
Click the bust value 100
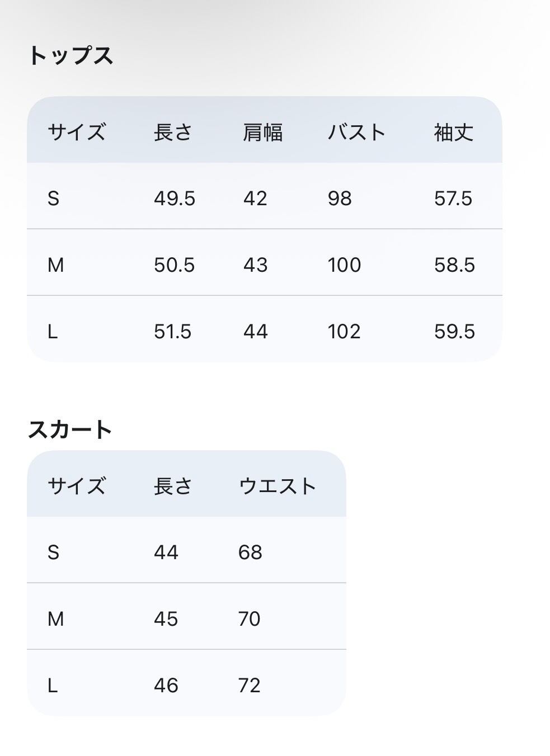pos(344,265)
